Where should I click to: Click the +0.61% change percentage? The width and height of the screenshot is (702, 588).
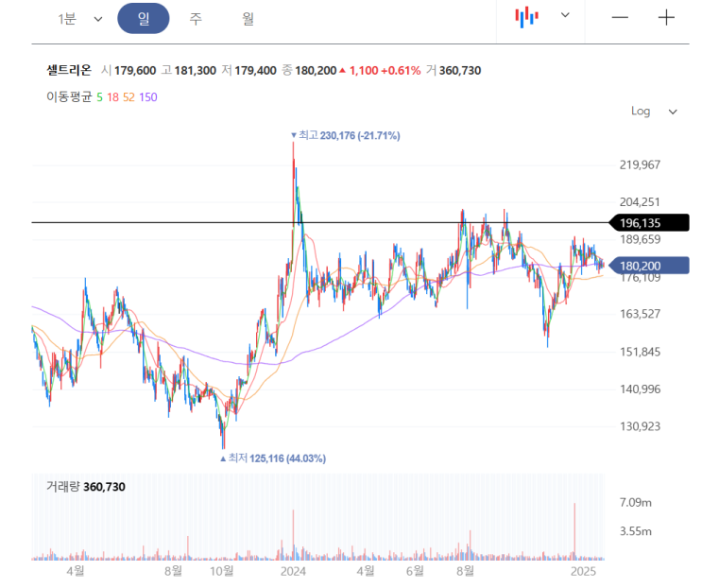(x=401, y=70)
